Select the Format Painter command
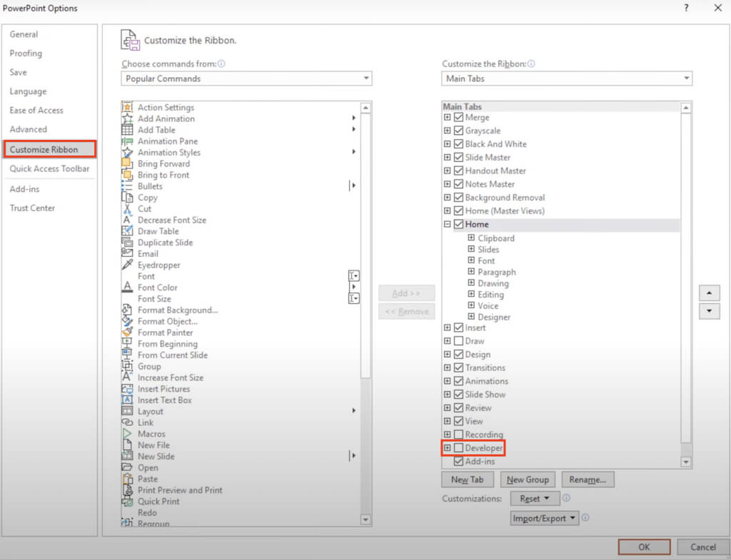Viewport: 731px width, 560px height. 164,332
